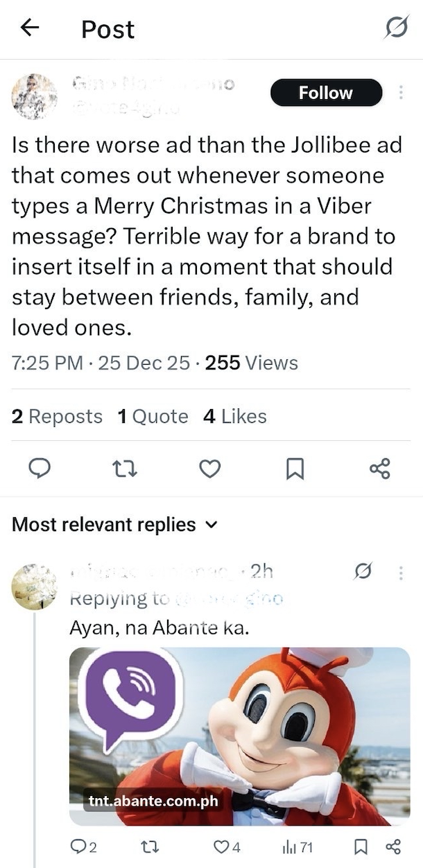Open more options on the reply
Viewport: 423px width, 868px height.
400,573
